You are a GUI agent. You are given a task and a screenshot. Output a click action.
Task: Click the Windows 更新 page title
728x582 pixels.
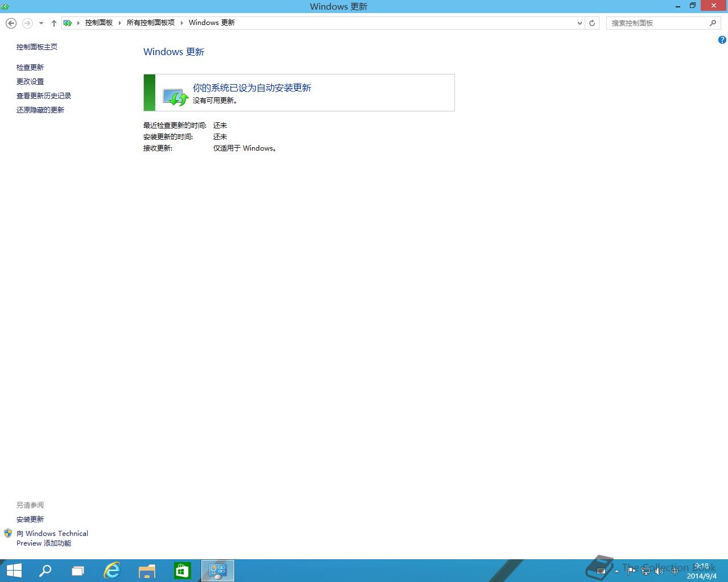173,52
